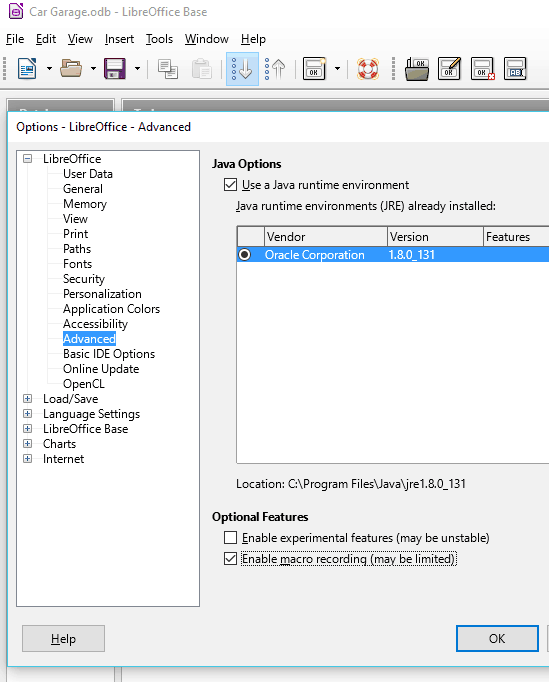Select Security in options tree

(x=84, y=279)
